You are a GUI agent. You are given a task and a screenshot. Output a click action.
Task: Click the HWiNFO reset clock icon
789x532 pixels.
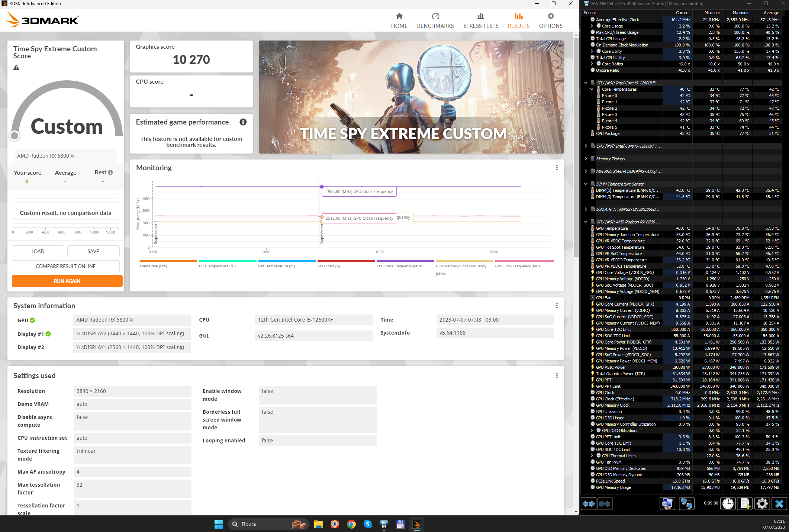coord(728,504)
